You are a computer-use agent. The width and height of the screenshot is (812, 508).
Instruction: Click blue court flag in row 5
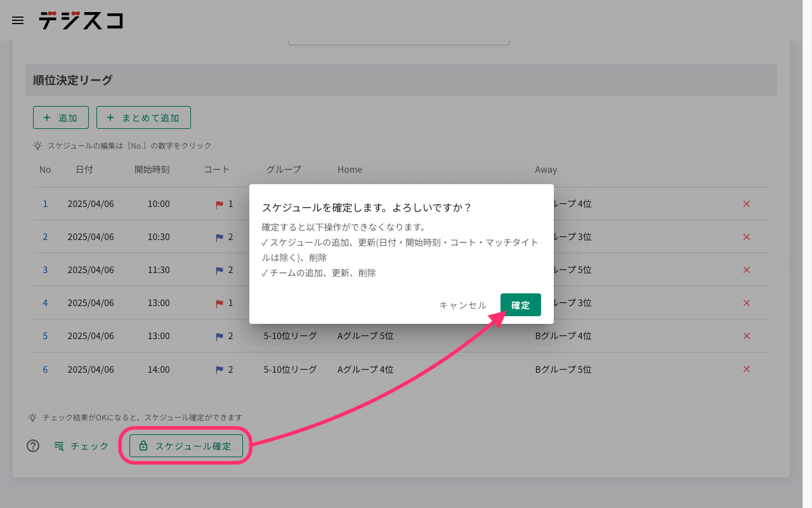point(219,337)
